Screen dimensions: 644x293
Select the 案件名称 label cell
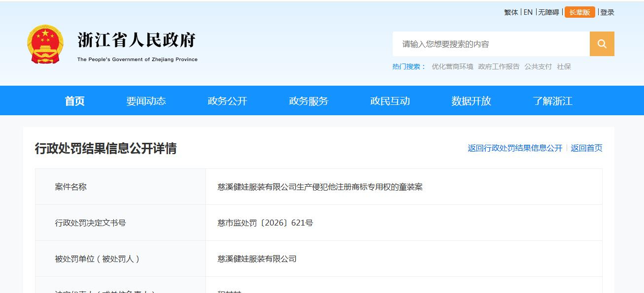click(120, 187)
